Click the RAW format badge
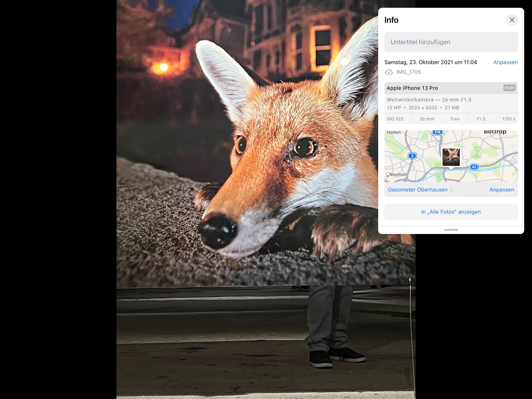Image resolution: width=532 pixels, height=399 pixels. 509,88
